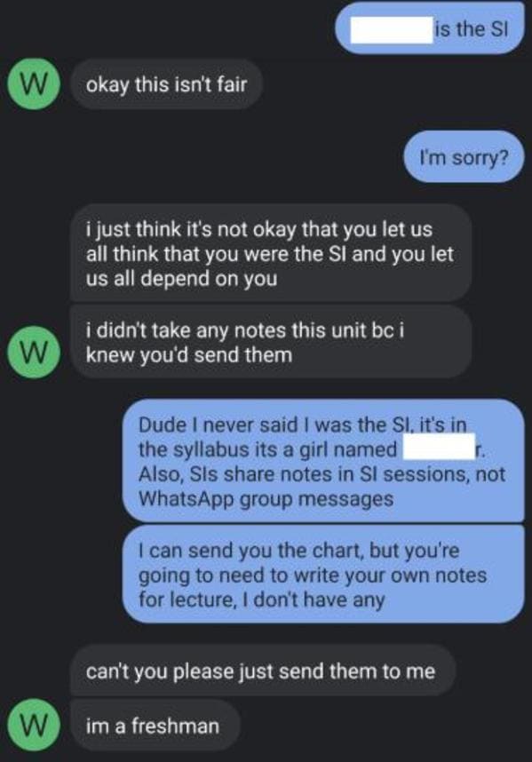Tap the W avatar beside 'okay this isn't fair'
The width and height of the screenshot is (532, 762).
coord(33,83)
